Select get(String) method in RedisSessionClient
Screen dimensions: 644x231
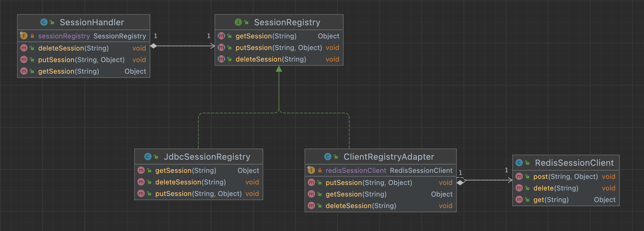pyautogui.click(x=551, y=200)
